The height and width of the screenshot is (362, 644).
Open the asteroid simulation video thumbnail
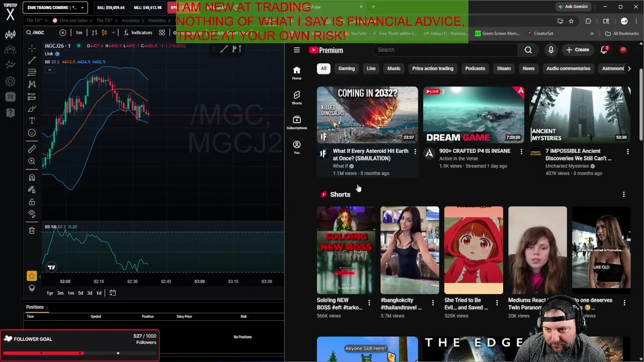point(367,115)
